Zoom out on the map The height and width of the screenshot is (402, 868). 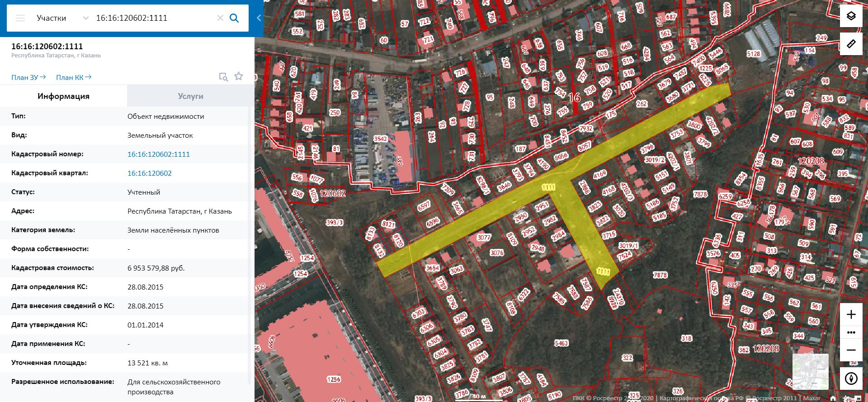tap(851, 350)
